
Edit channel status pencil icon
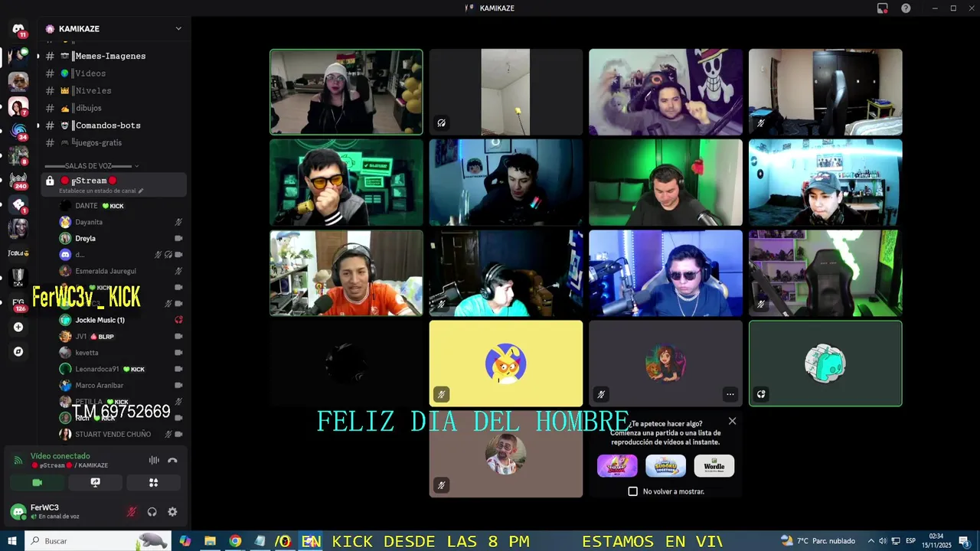click(141, 191)
